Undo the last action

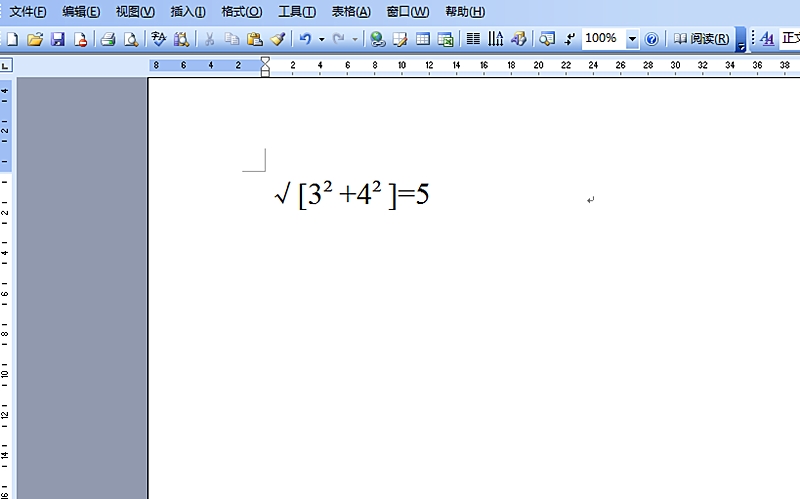pos(305,39)
